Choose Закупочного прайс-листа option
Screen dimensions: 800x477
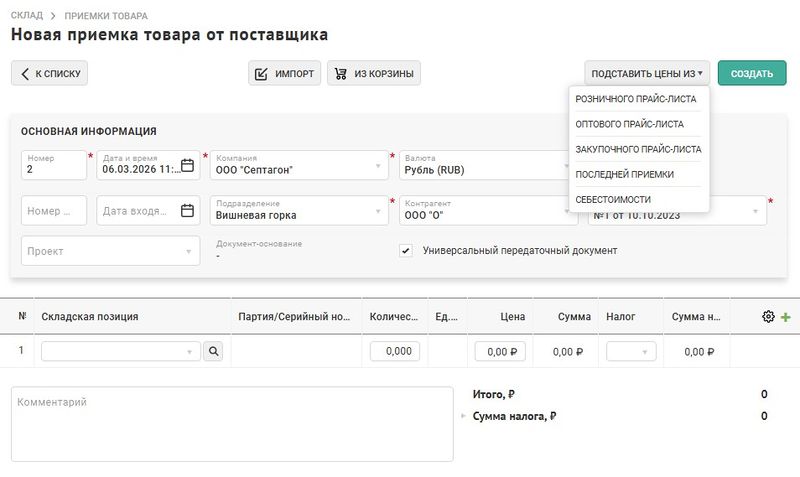(x=638, y=149)
